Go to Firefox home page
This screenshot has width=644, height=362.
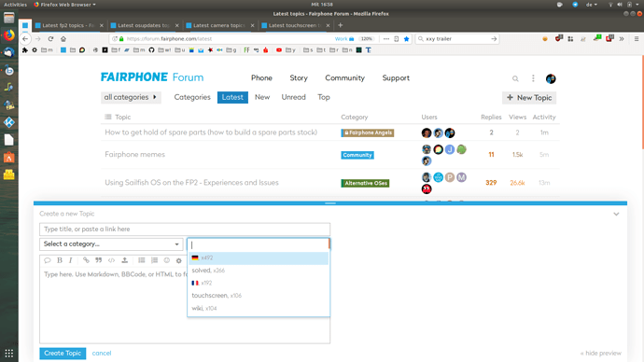pos(63,38)
